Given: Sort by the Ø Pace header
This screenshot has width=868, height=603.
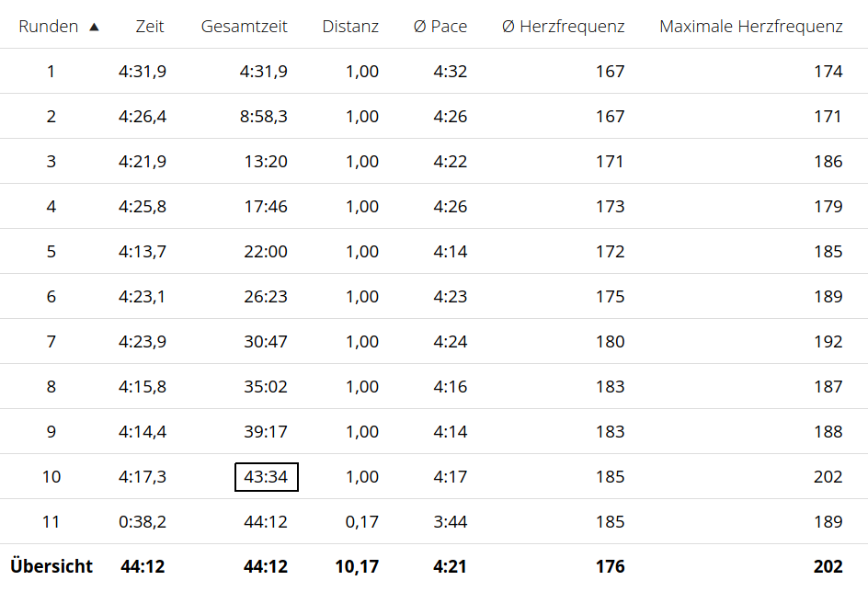Looking at the screenshot, I should pos(440,27).
